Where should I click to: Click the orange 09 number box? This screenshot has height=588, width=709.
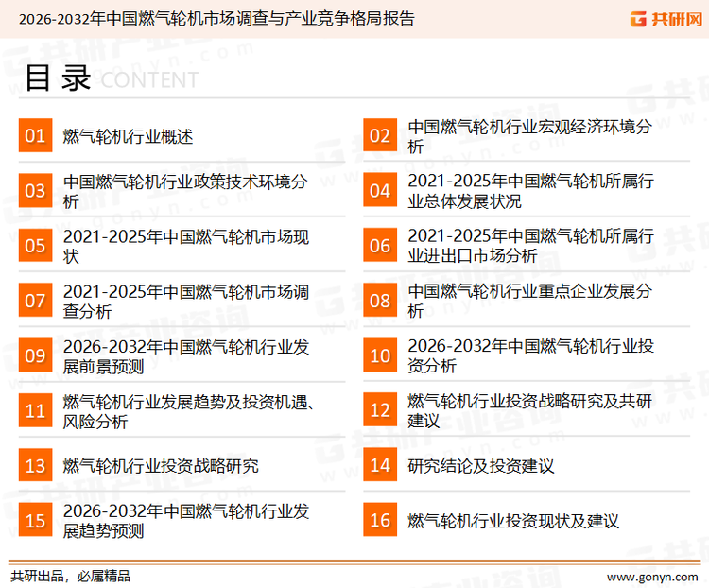35,355
